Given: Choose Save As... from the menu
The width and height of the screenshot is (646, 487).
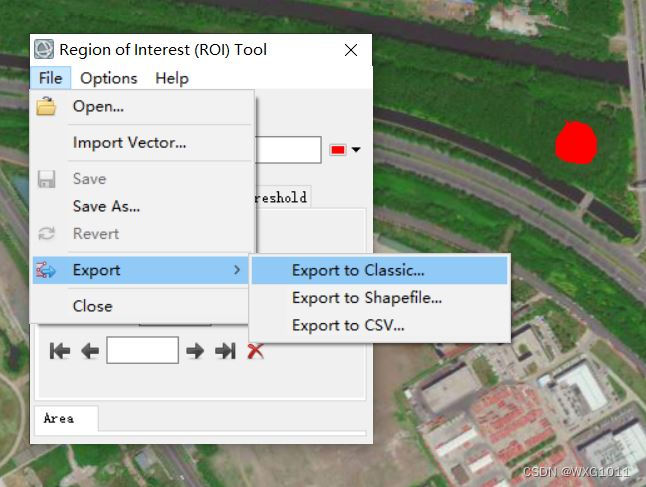Looking at the screenshot, I should click(x=141, y=206).
